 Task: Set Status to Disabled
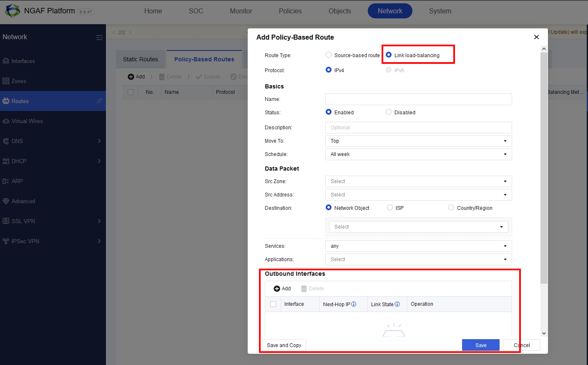tap(389, 112)
